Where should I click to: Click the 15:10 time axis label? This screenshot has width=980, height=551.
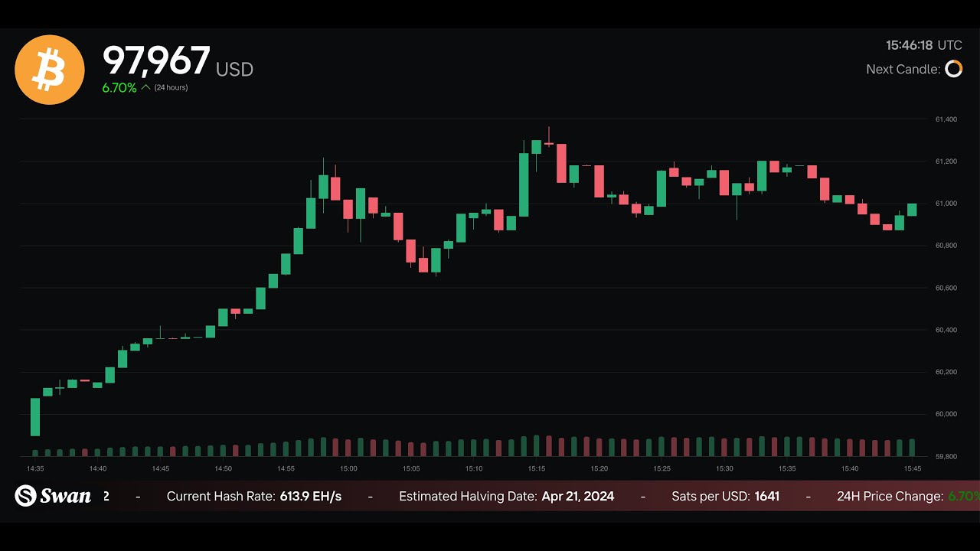[474, 468]
